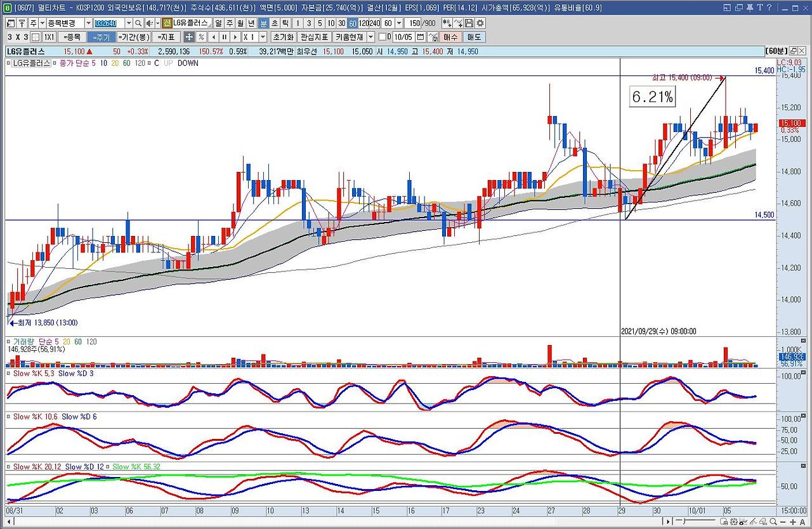Click the 1X1 layout button
This screenshot has width=812, height=529.
click(49, 37)
